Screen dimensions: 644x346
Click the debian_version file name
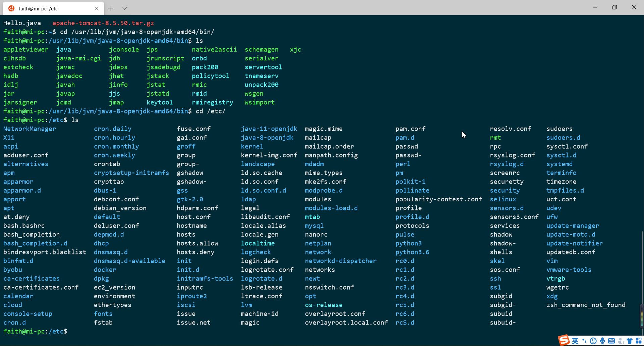[x=120, y=208]
